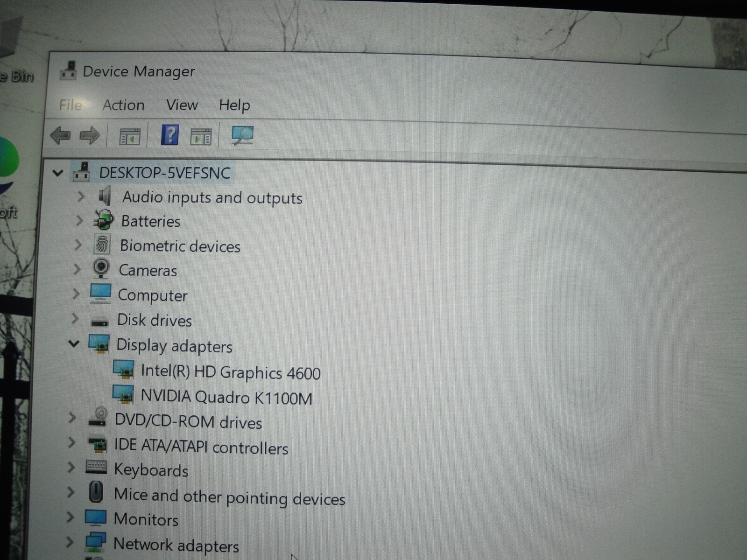The image size is (747, 560).
Task: Open the Action menu
Action: 124,105
